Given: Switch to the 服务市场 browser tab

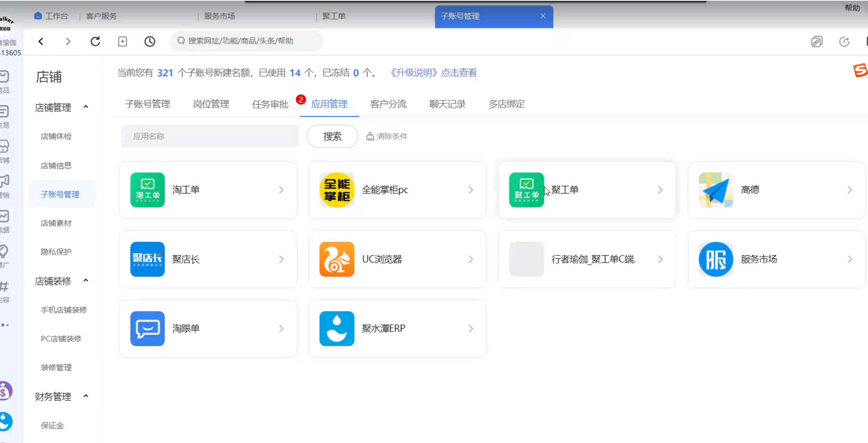Looking at the screenshot, I should 219,16.
